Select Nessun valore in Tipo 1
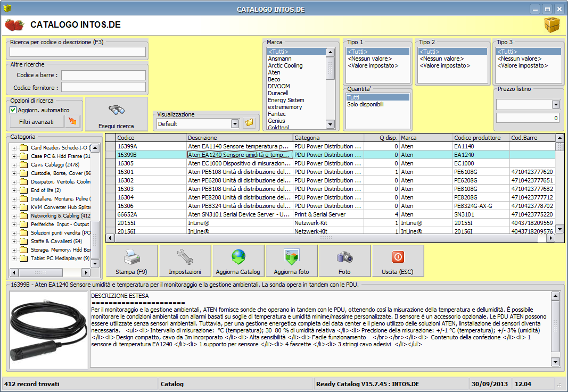The height and width of the screenshot is (392, 568). tap(378, 59)
